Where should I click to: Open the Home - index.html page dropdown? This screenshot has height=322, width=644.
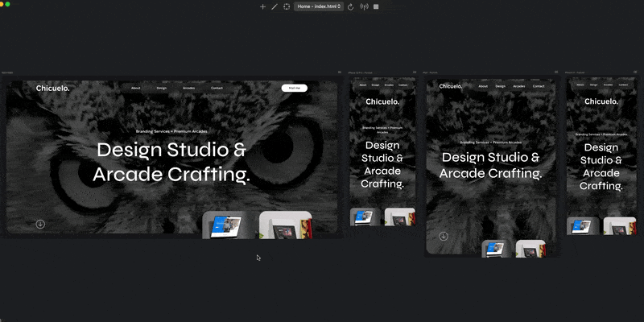coord(320,6)
